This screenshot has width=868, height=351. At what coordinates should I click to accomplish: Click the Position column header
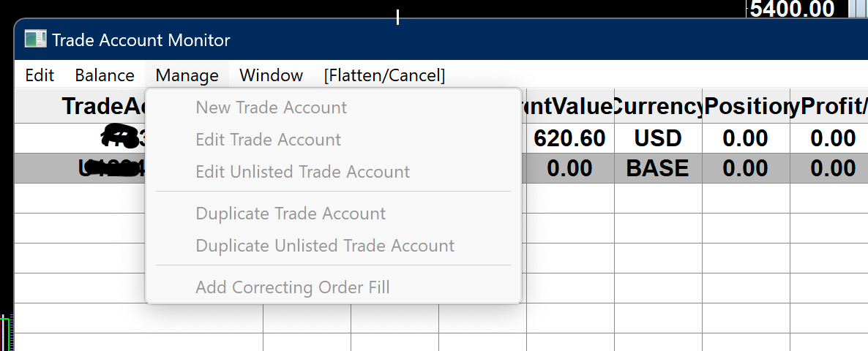[746, 107]
